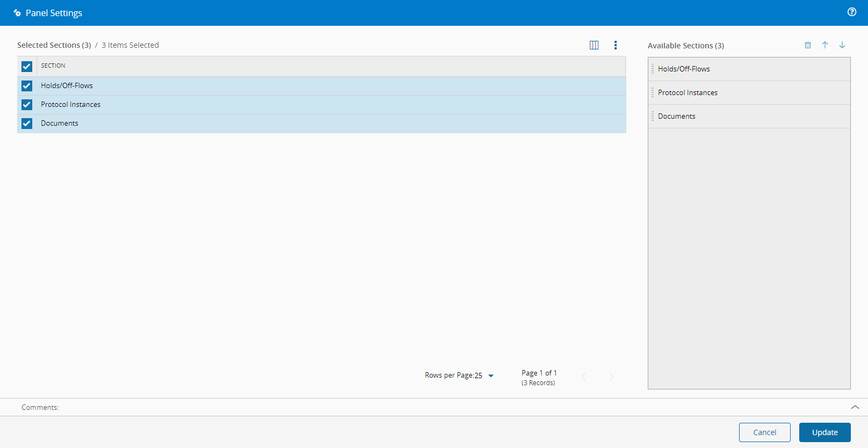Screen dimensions: 868x448
Task: Click the trash delete icon
Action: (x=808, y=45)
